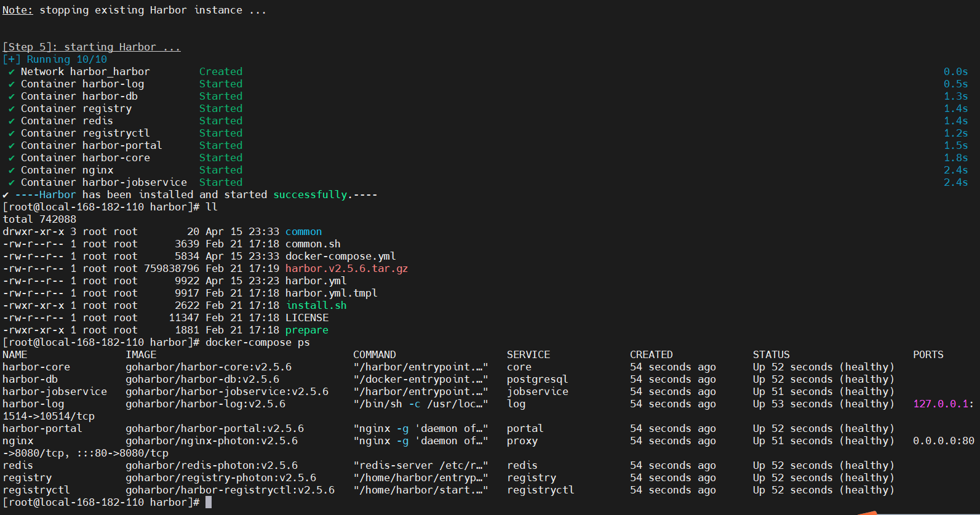980x515 pixels.
Task: Click 'Container harbor-log' line text
Action: pos(82,84)
